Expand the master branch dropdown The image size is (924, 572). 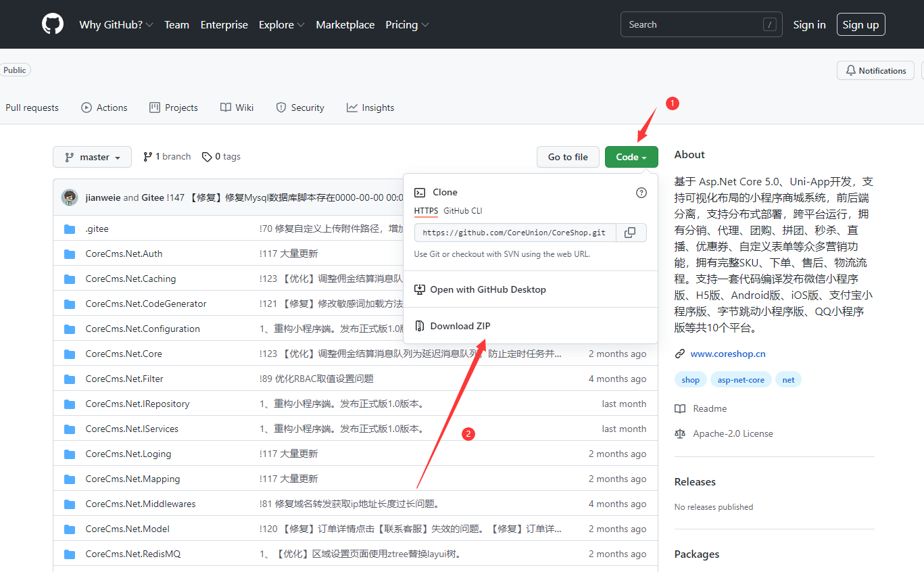(x=93, y=157)
